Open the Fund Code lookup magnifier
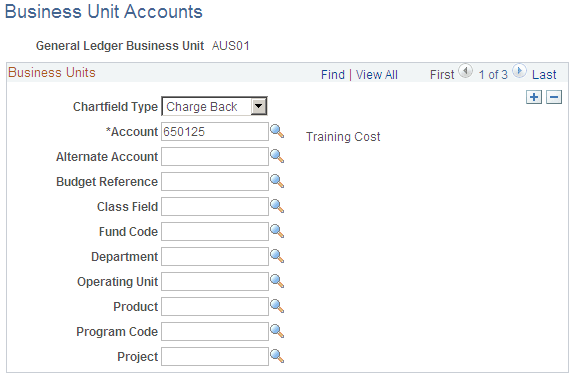 pos(277,231)
